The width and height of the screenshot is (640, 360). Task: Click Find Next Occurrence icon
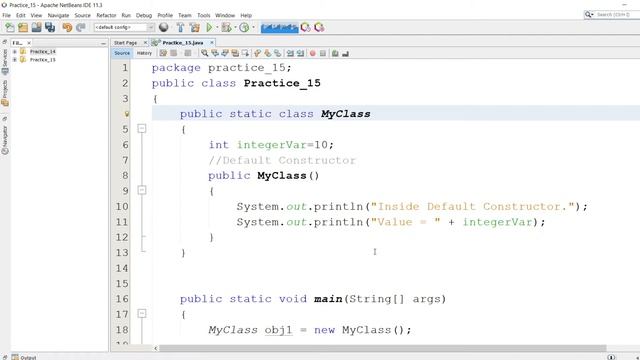(224, 53)
